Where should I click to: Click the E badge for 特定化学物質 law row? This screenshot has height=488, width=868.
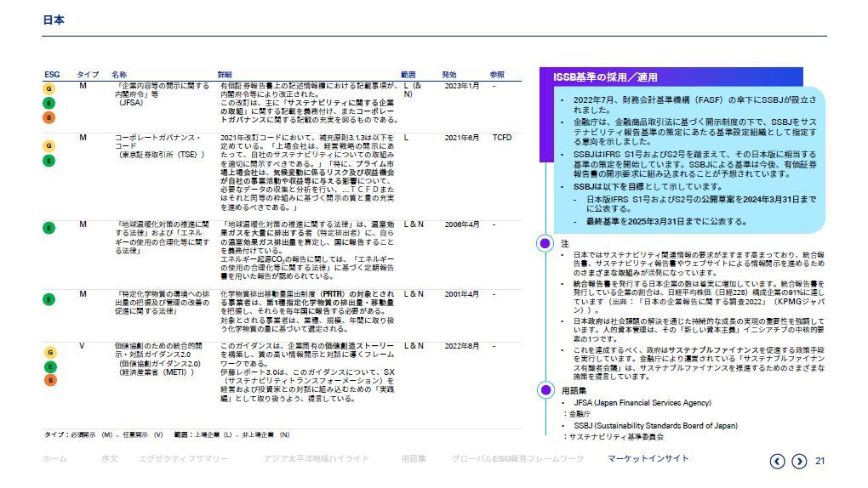pyautogui.click(x=49, y=298)
